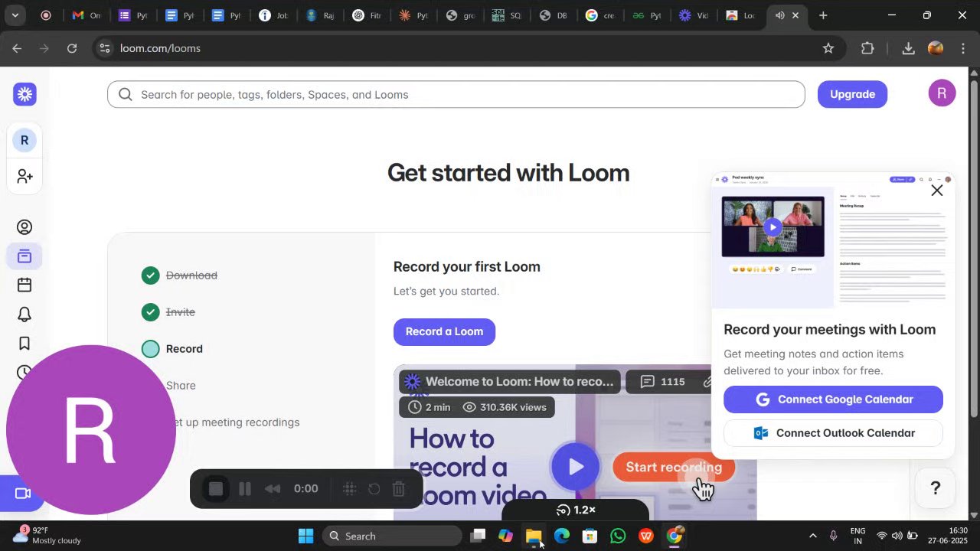Click the browser back arrow
The width and height of the screenshot is (980, 551).
[x=17, y=48]
